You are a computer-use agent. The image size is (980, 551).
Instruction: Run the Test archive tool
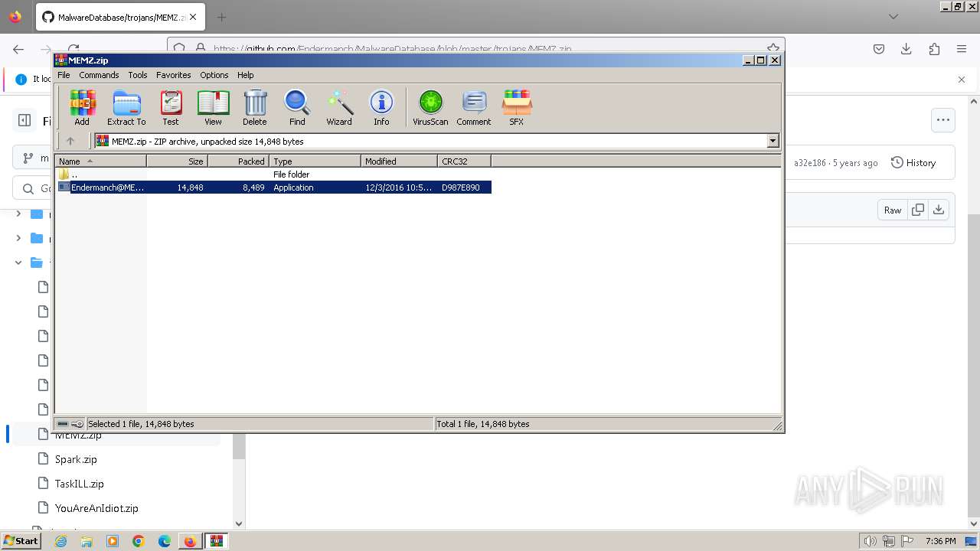[171, 107]
